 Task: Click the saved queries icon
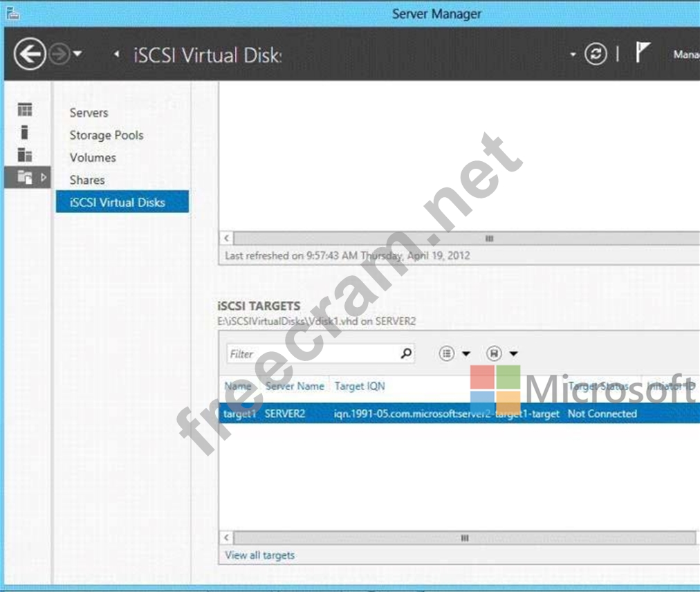494,353
